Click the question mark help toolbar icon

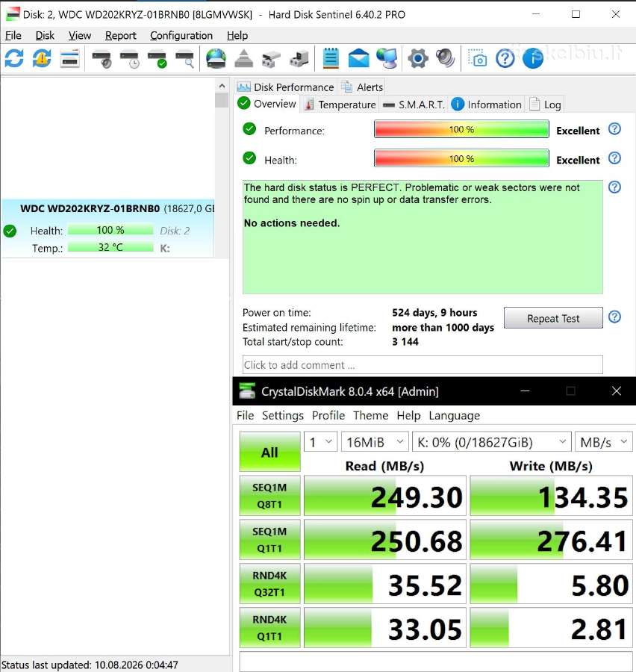point(505,57)
